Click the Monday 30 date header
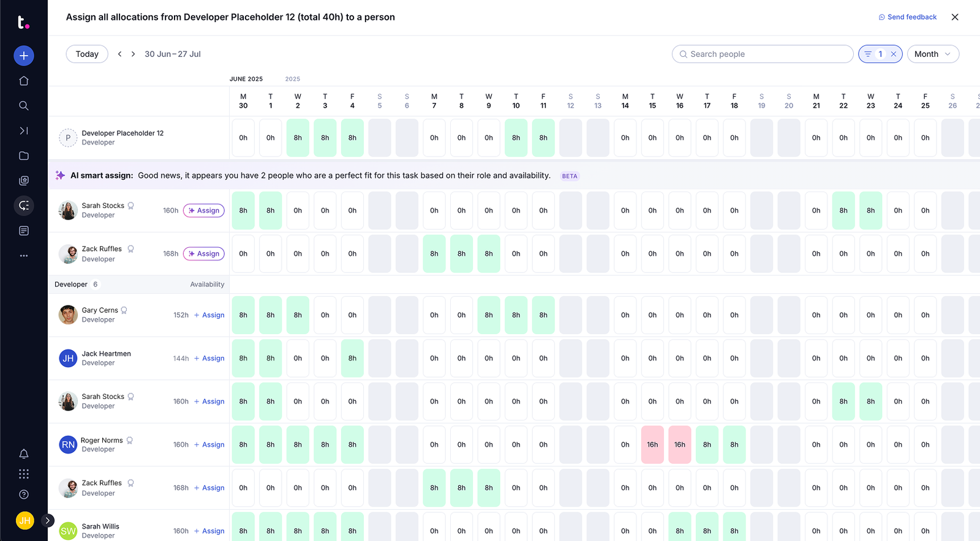The width and height of the screenshot is (980, 541). (243, 101)
